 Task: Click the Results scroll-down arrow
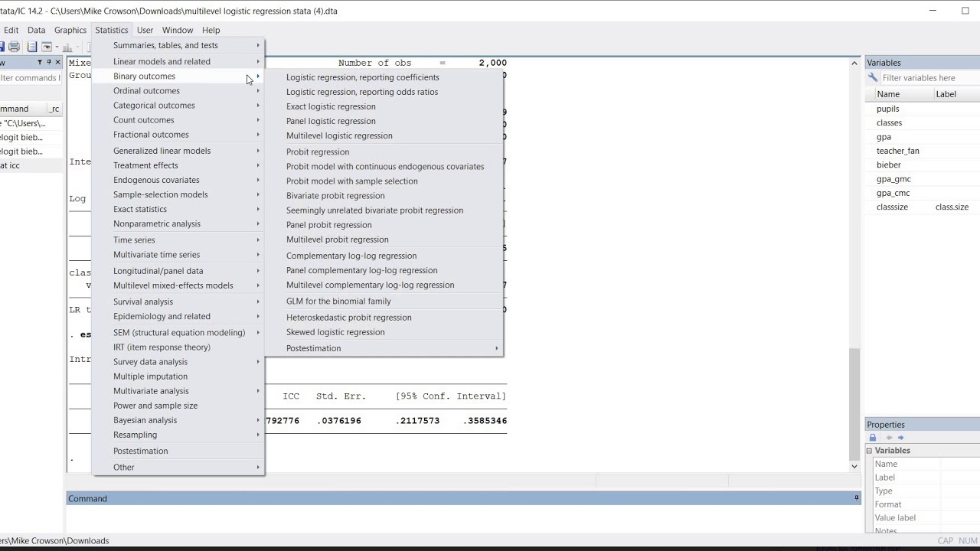(854, 465)
